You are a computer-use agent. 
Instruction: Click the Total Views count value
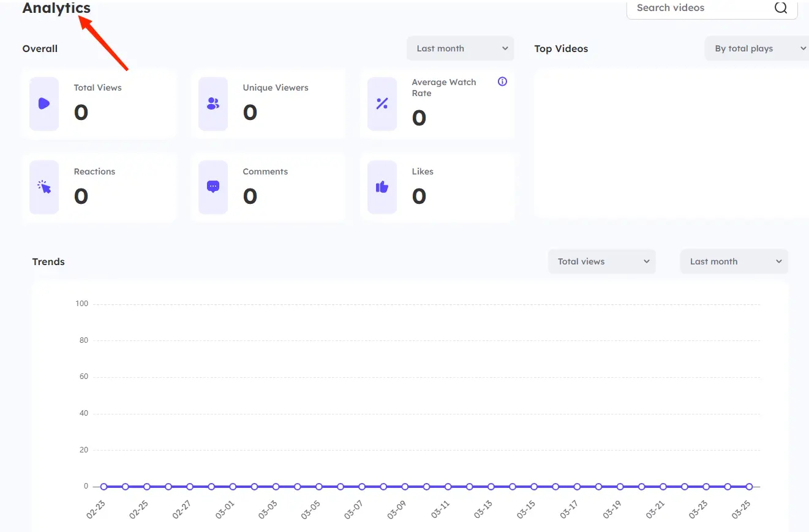pos(81,113)
